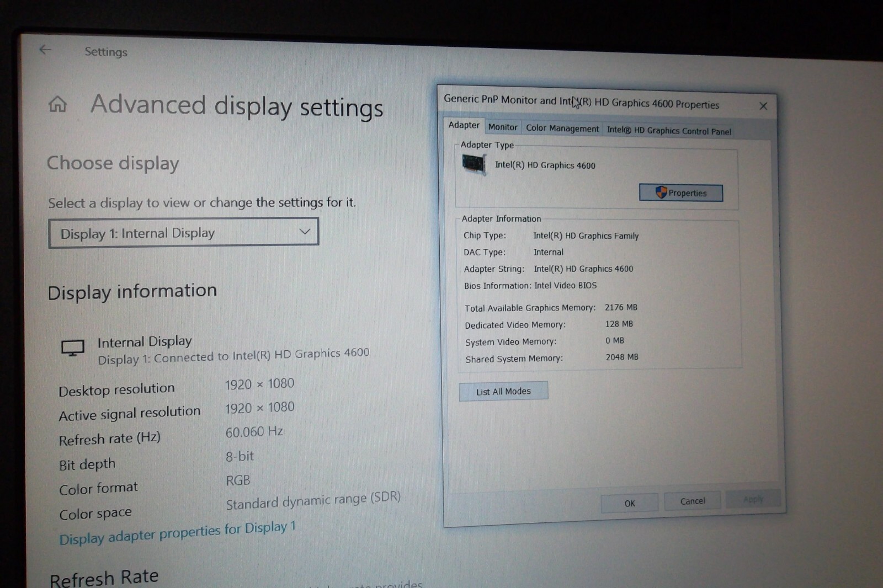Click the Display information heading

pos(132,291)
